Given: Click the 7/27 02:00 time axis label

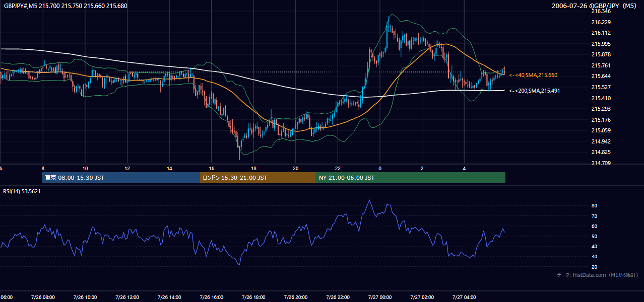Looking at the screenshot, I should click(422, 297).
